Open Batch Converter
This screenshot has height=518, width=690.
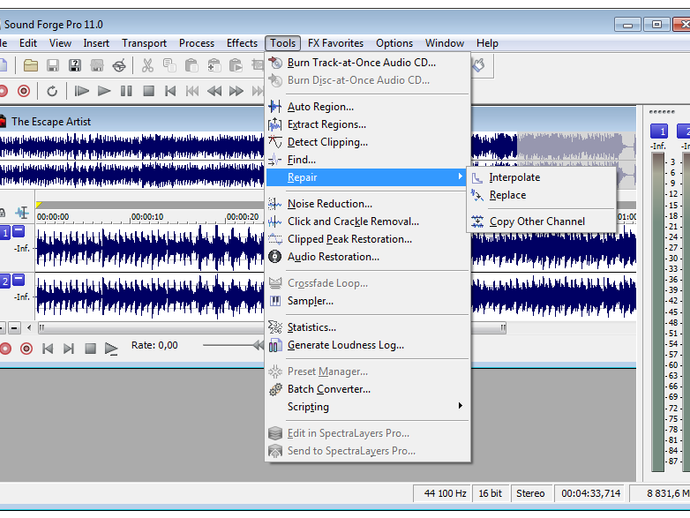(x=368, y=389)
